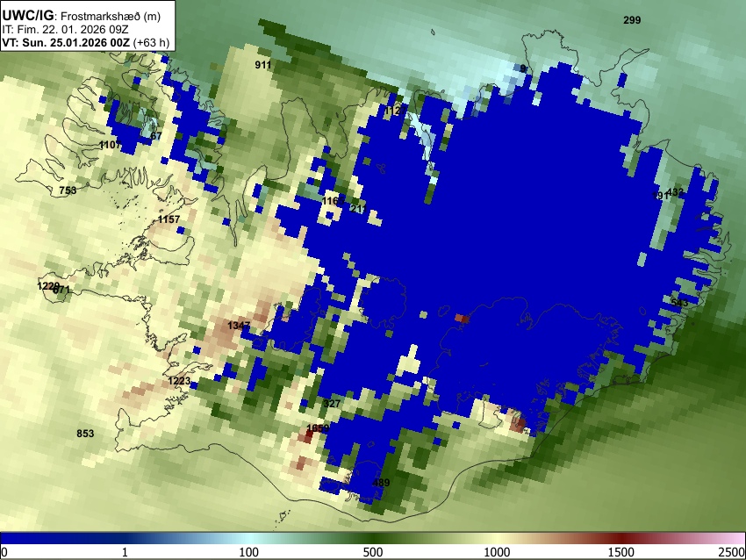The height and width of the screenshot is (560, 746).
Task: Click the "UWC/IG" source label
Action: pyautogui.click(x=27, y=16)
